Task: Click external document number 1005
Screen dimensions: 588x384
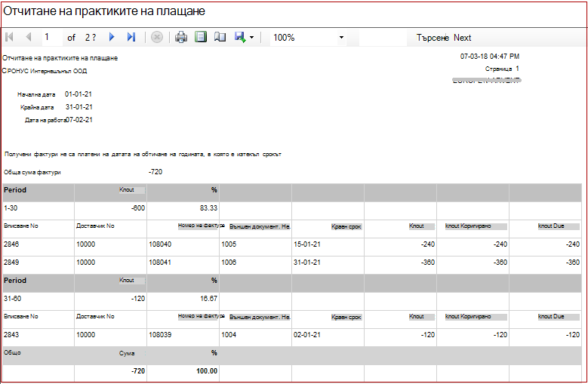Action: 229,244
